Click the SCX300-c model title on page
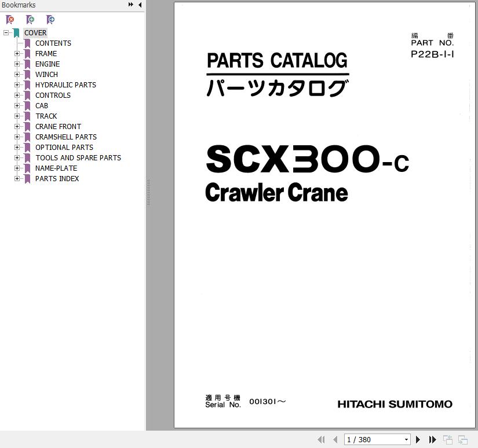This screenshot has width=478, height=448. (x=307, y=159)
